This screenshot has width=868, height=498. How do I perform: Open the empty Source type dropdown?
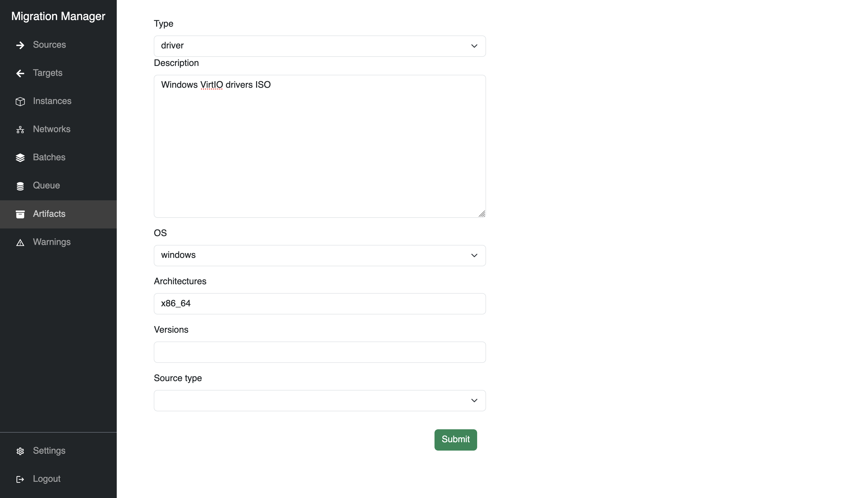pyautogui.click(x=319, y=400)
